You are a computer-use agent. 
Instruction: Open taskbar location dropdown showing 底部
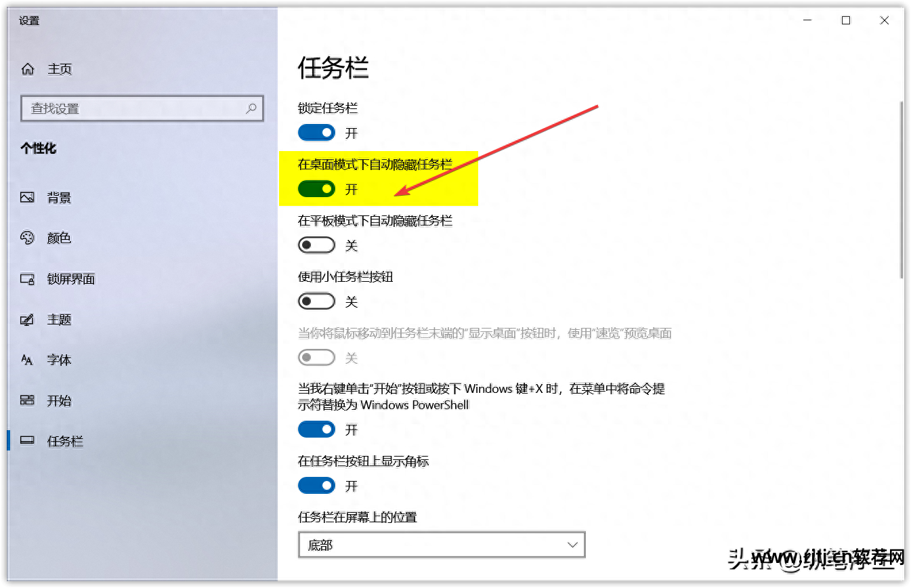(x=442, y=545)
